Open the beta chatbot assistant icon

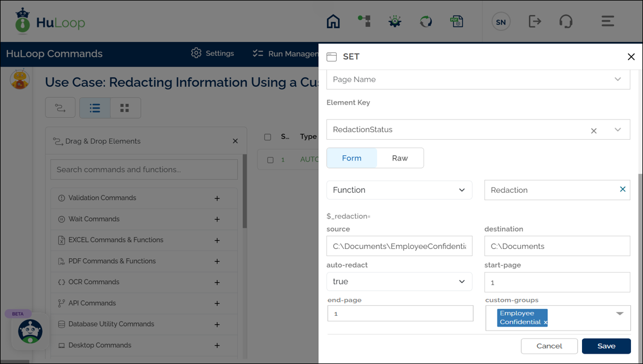[30, 332]
